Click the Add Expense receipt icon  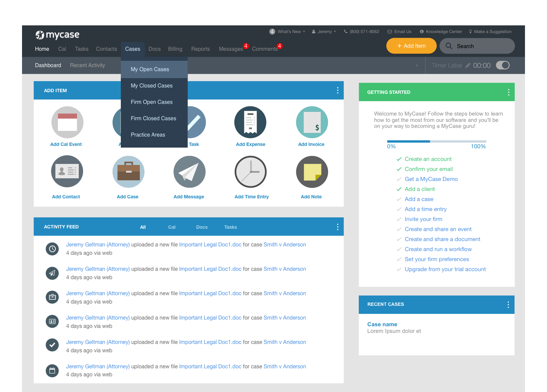250,122
